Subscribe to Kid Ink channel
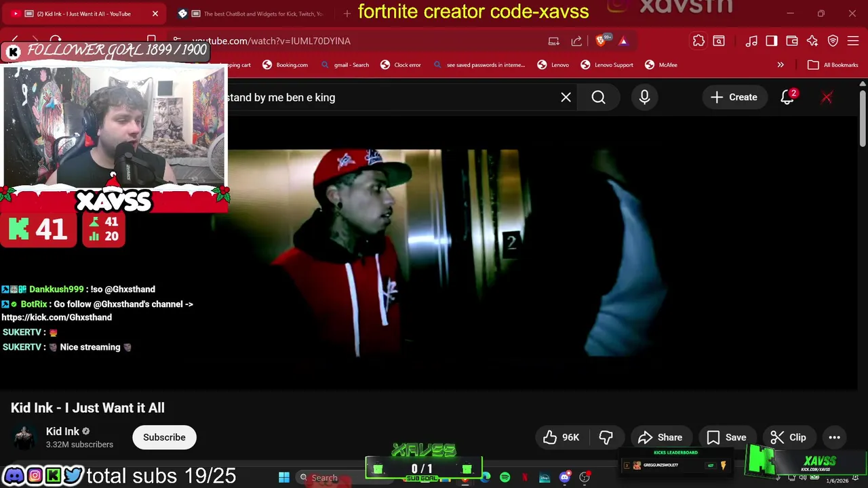Screen dimensions: 868x488 164,437
